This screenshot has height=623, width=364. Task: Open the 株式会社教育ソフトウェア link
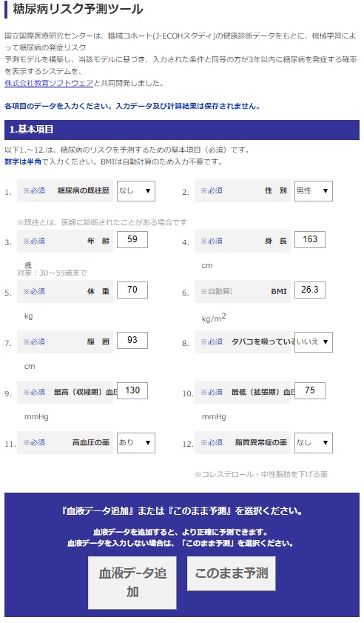[49, 84]
